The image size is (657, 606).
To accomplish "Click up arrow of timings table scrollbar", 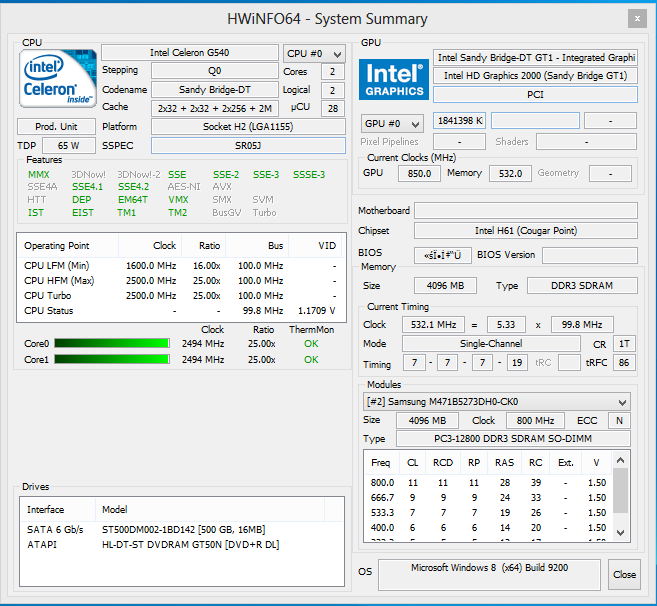I will click(x=621, y=459).
